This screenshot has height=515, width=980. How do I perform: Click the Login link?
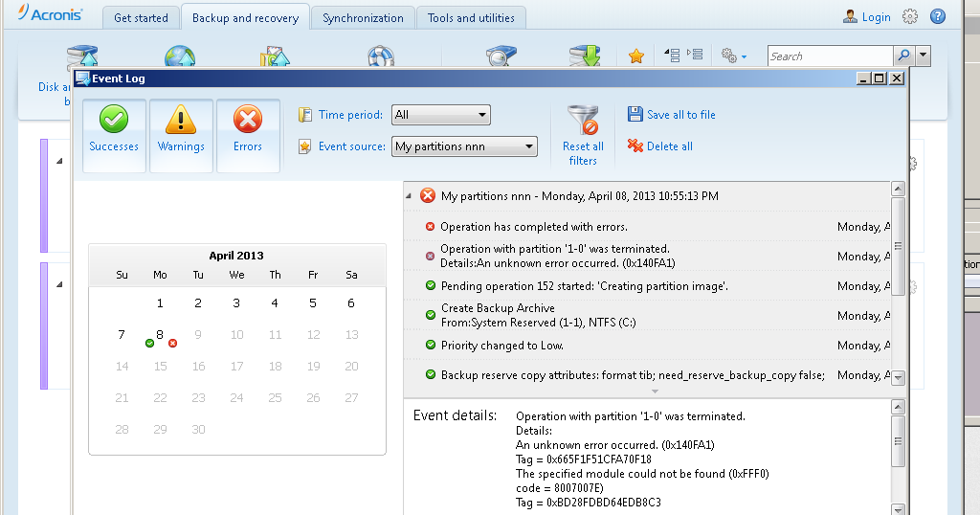point(876,17)
